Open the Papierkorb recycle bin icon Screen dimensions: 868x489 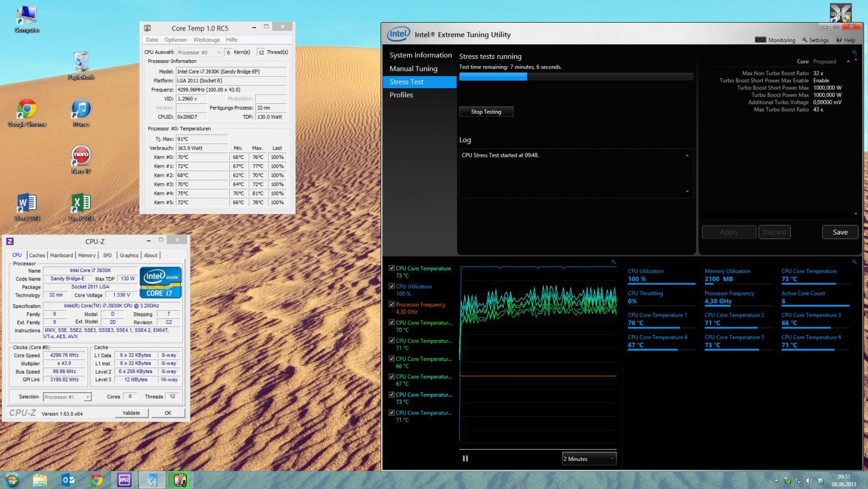click(81, 66)
